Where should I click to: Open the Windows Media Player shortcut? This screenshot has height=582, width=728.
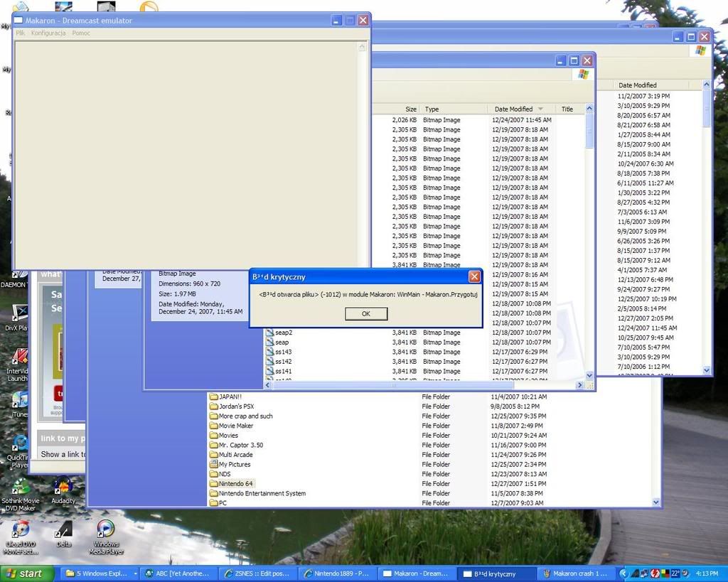coord(106,537)
